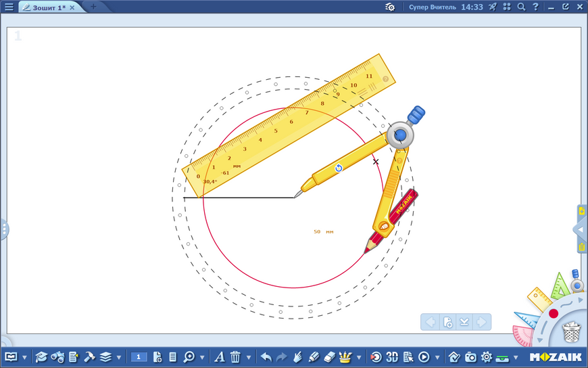Viewport: 588px width, 368px height.
Task: Close the Зошит 1* tab
Action: pos(72,7)
